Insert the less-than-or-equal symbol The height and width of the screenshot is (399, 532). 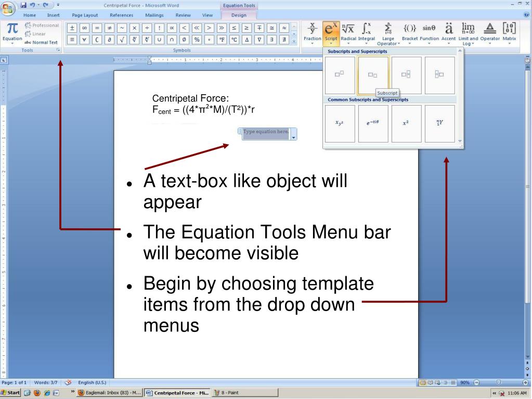[x=234, y=28]
